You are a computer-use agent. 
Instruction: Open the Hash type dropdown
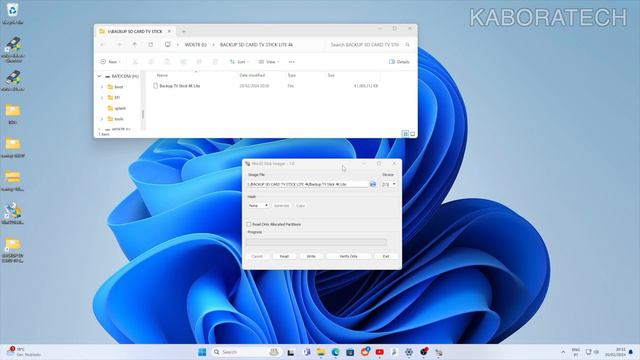pos(258,206)
